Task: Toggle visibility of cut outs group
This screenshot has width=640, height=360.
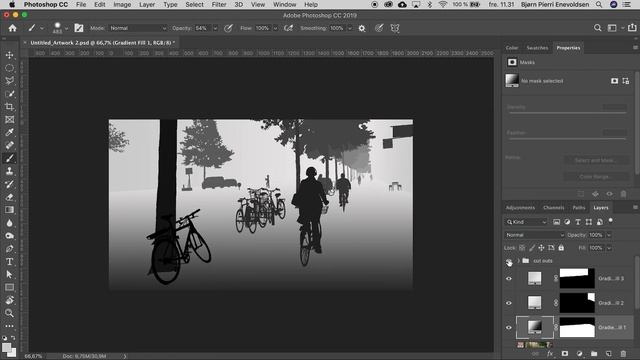Action: point(509,261)
